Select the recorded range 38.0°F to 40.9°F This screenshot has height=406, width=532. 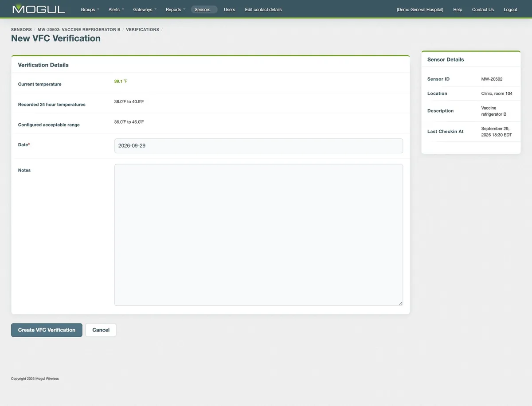[x=129, y=101]
